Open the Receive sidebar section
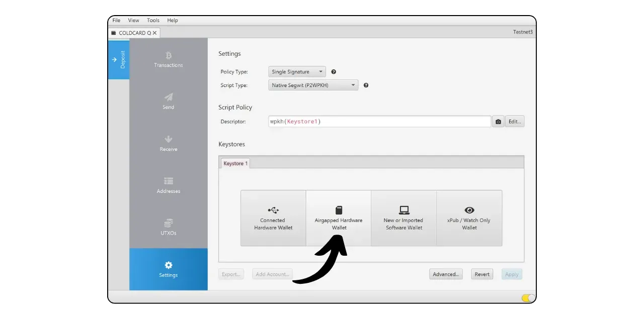 tap(168, 143)
